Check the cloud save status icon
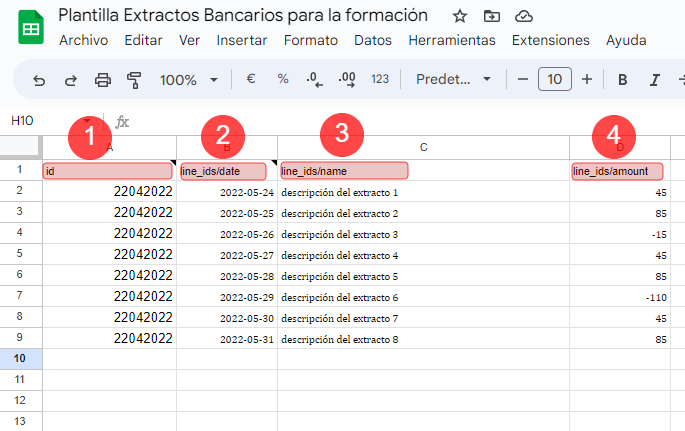685x431 pixels. pos(522,16)
